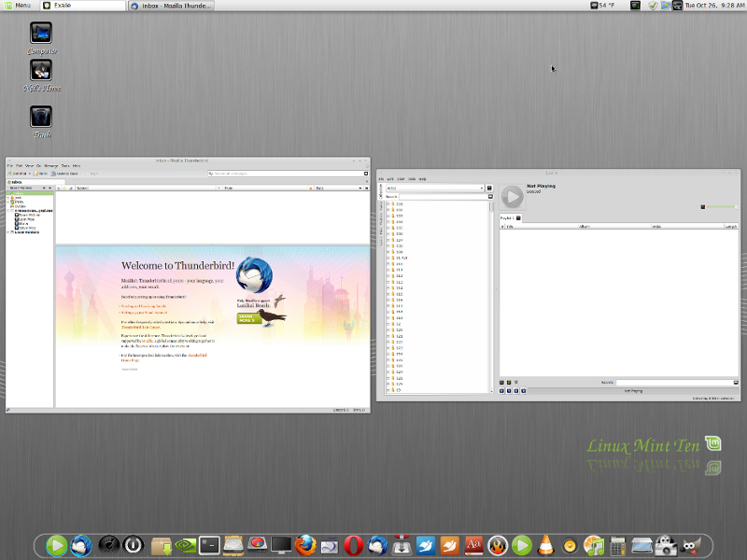
Task: Open the dictionary dock icon
Action: pyautogui.click(x=473, y=545)
